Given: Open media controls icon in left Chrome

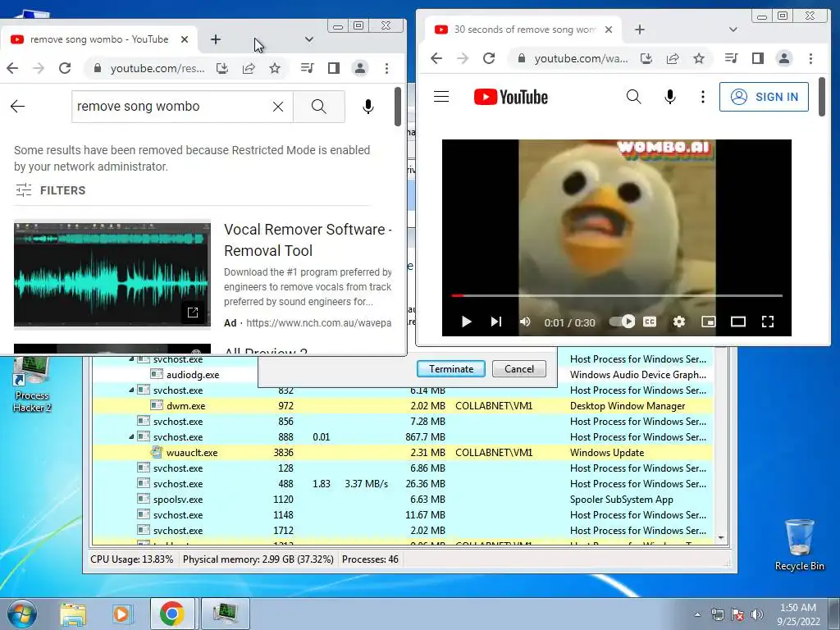Looking at the screenshot, I should (307, 68).
